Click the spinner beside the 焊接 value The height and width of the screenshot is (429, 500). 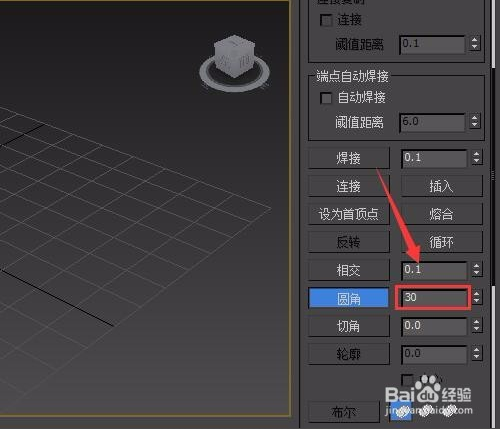coord(477,158)
